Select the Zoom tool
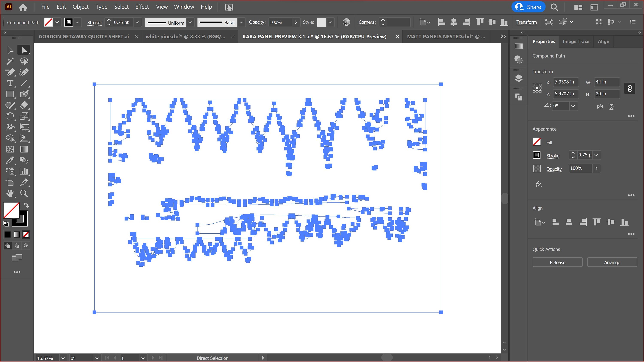This screenshot has width=644, height=362. (x=24, y=193)
